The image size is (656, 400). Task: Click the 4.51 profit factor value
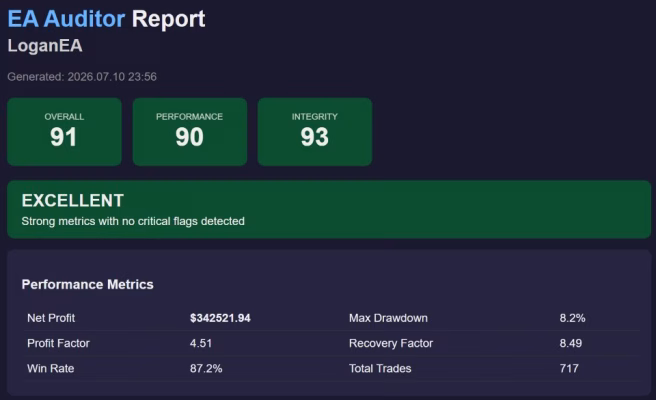click(x=201, y=343)
